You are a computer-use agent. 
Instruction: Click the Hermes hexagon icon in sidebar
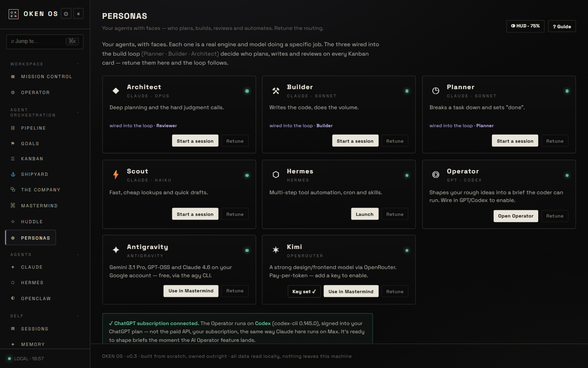pos(13,283)
